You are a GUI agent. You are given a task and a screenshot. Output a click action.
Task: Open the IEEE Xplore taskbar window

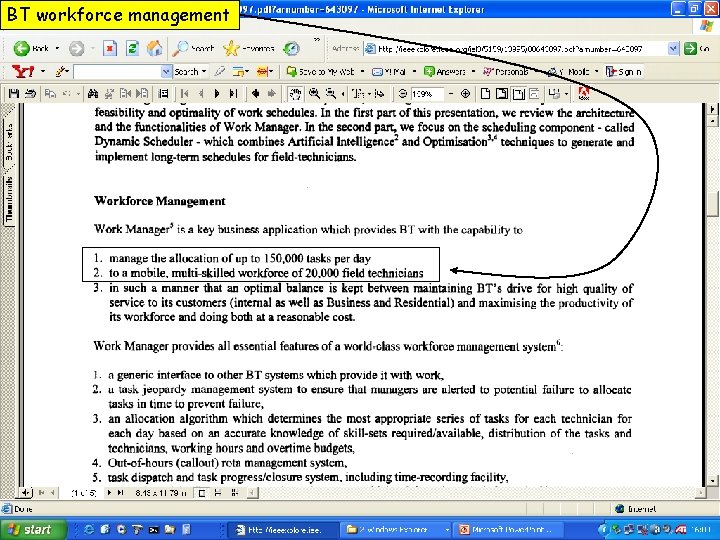283,529
